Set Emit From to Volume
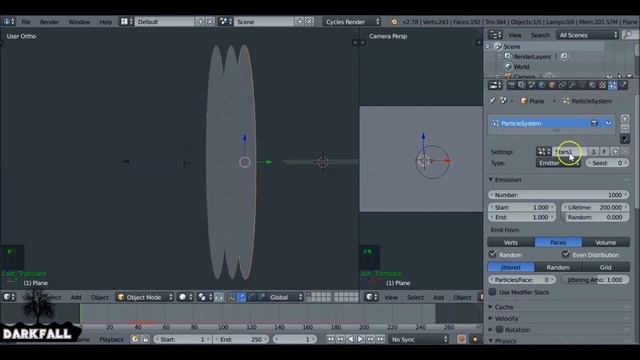This screenshot has height=360, width=640. coord(606,242)
